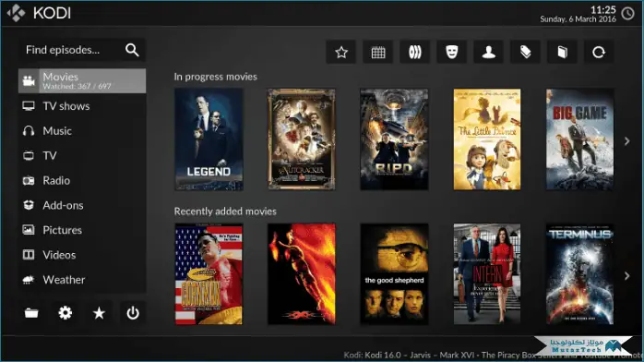Go to the TV menu entry
This screenshot has width=644, height=362.
coord(82,156)
